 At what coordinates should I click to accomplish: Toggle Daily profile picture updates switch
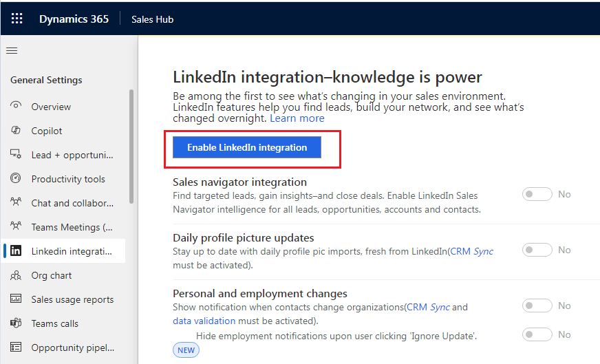click(537, 250)
